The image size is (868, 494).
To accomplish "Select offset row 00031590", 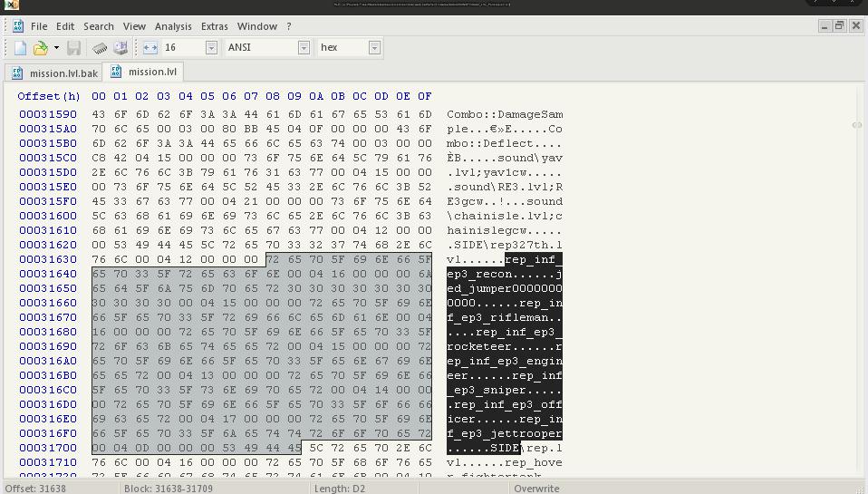I will click(48, 114).
